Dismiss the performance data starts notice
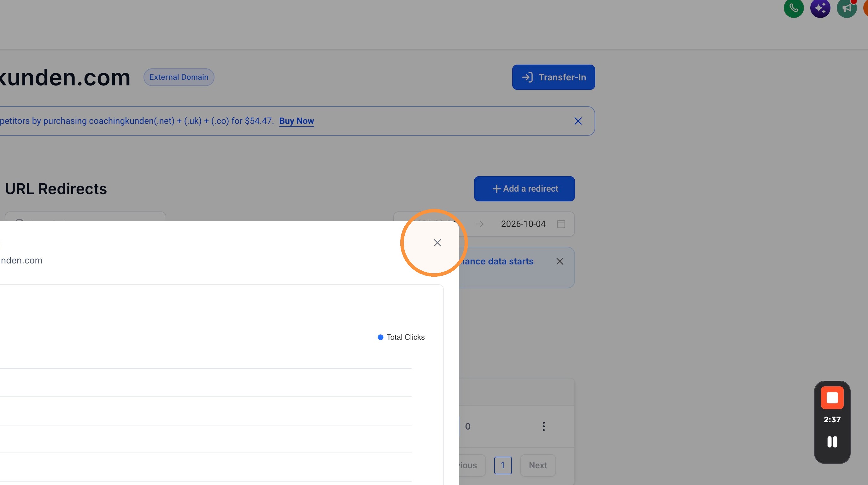The image size is (868, 485). point(560,261)
